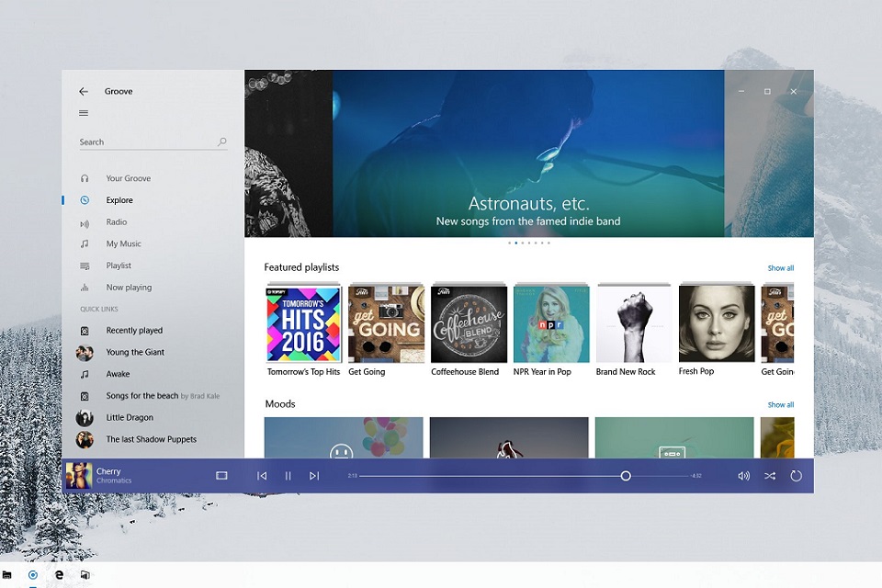Open Store icon on taskbar
Viewport: 882px width, 588px height.
85,575
